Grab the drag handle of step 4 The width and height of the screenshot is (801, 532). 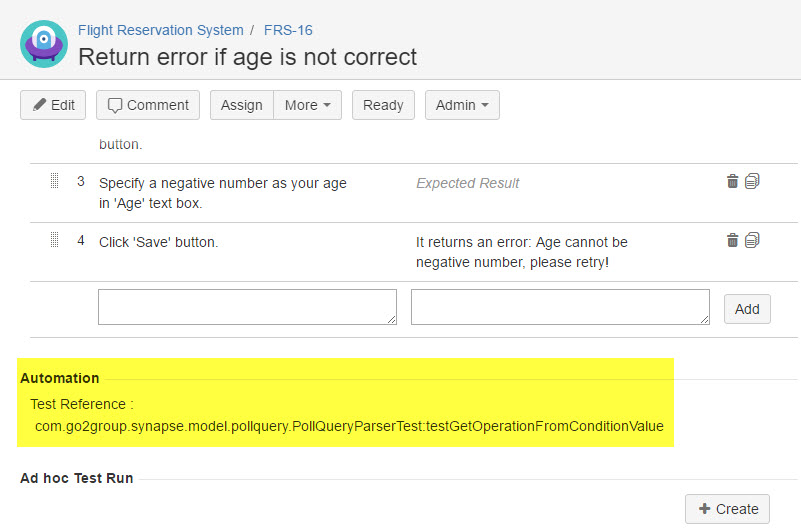pos(55,241)
